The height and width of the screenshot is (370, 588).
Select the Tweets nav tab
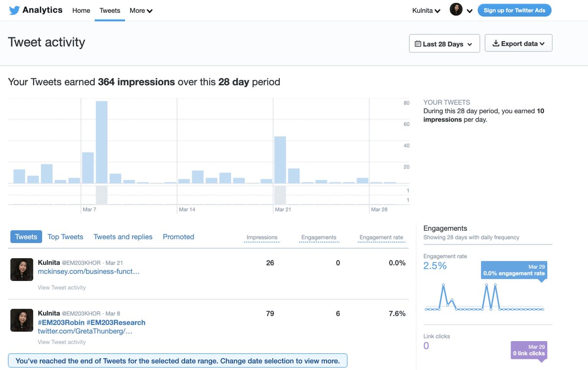pyautogui.click(x=110, y=10)
